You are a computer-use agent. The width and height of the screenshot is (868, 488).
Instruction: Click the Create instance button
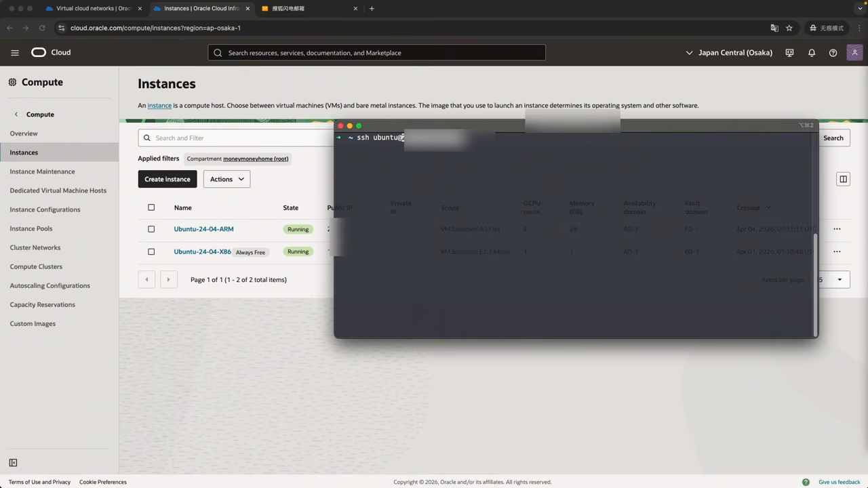[x=167, y=179]
